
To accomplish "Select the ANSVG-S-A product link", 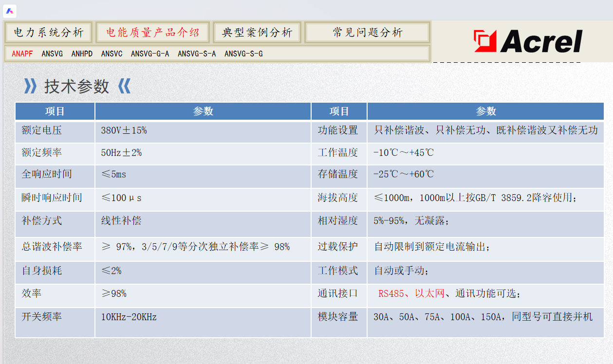I will (x=197, y=54).
